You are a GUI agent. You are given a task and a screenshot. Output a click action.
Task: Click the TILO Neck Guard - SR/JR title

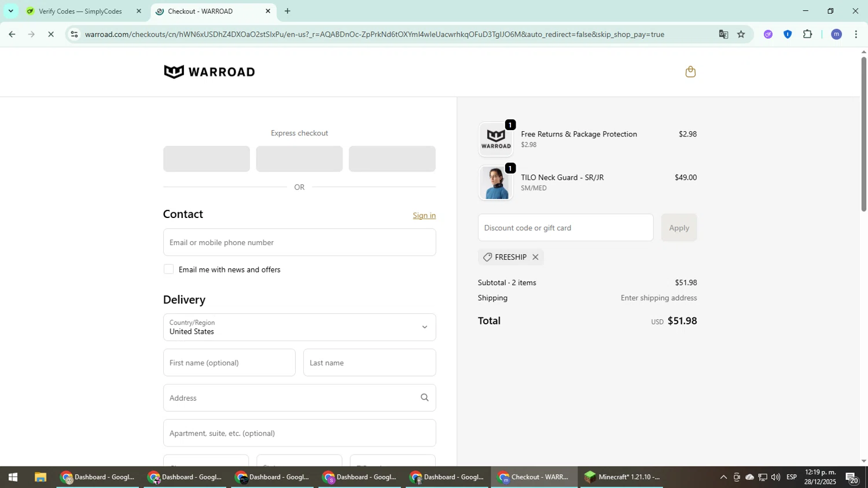point(562,178)
